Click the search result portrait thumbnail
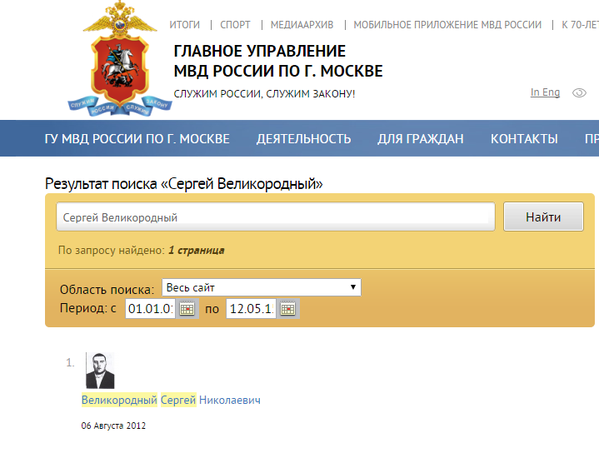Viewport: 599px width, 458px height. click(100, 371)
